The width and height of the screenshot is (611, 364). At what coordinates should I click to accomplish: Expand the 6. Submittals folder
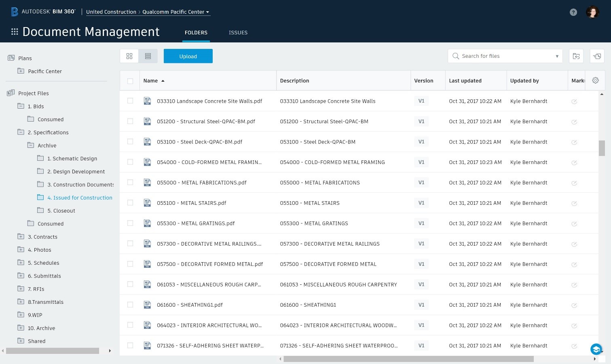[x=21, y=276]
